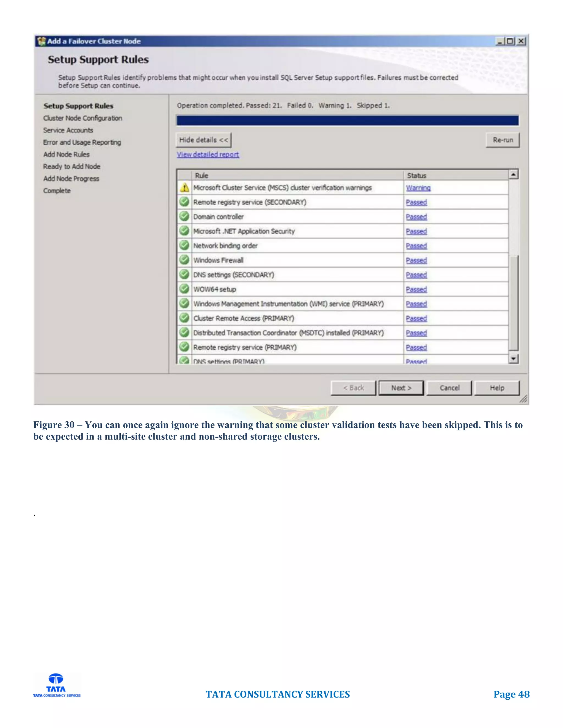Click the completed blue progress bar
Screen dimensions: 563x728
pyautogui.click(x=347, y=120)
